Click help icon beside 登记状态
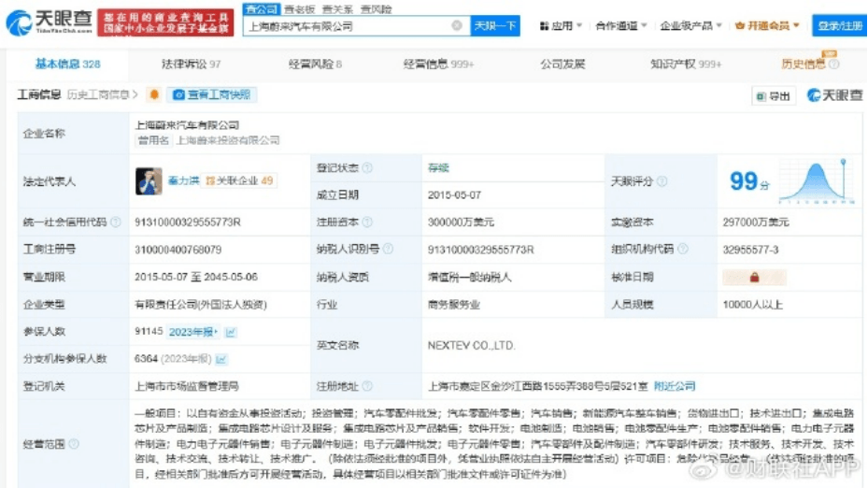 pos(367,168)
